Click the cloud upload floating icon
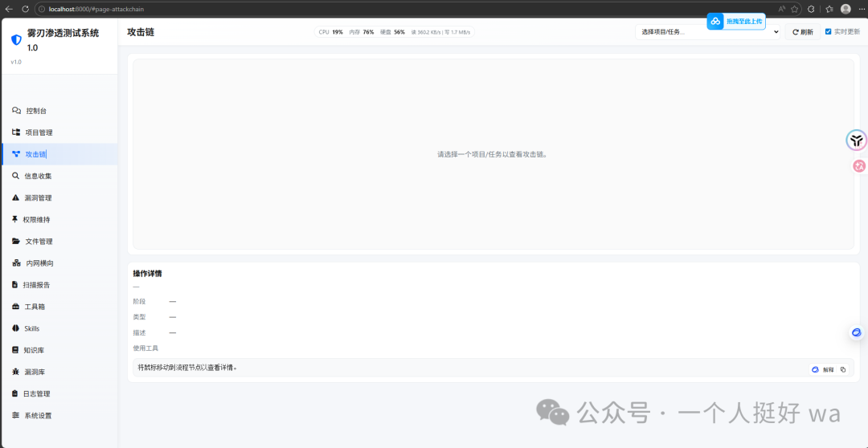 (x=715, y=22)
